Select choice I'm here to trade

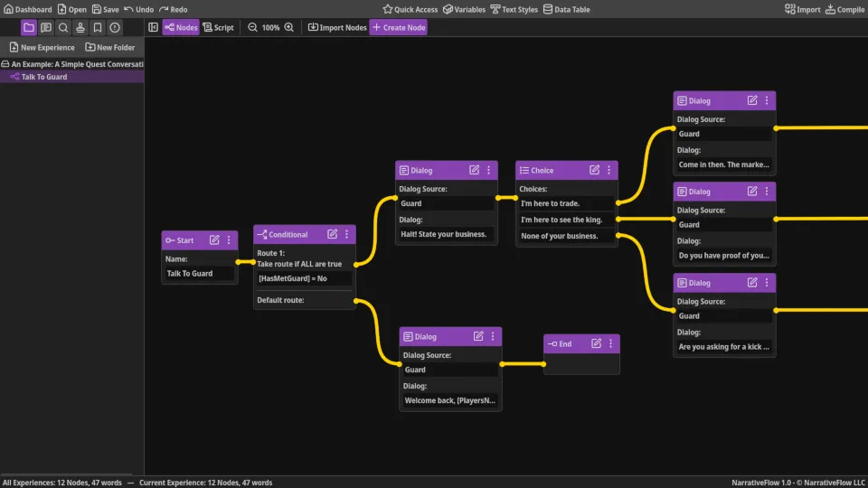[566, 203]
